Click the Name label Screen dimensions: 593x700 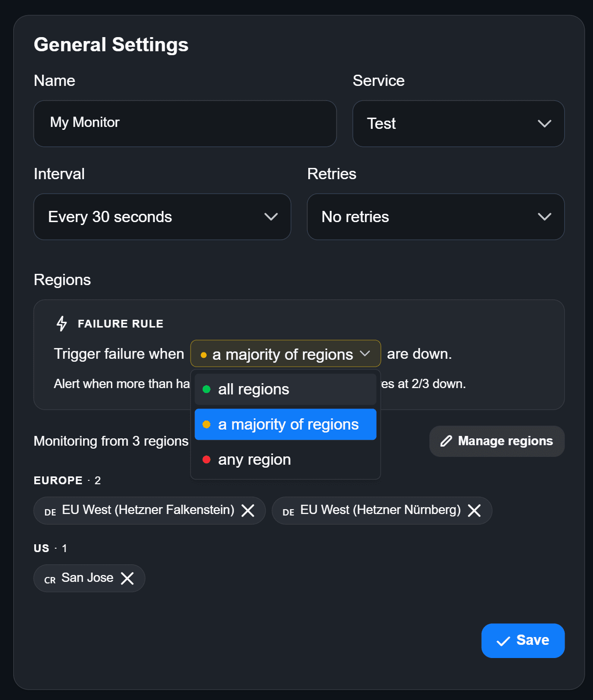click(54, 81)
